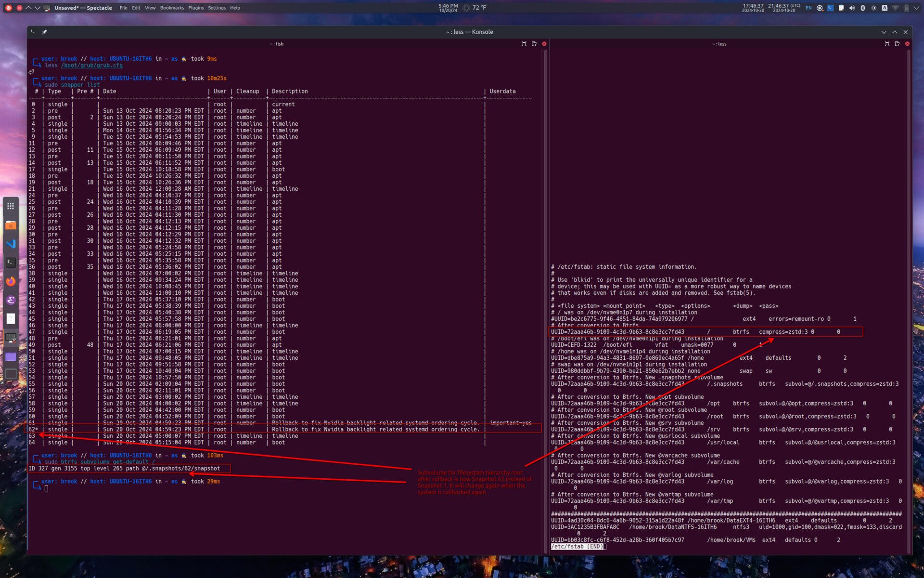Click the purple desktop icon in the dock
Viewport: 924px width, 578px height.
click(x=11, y=357)
